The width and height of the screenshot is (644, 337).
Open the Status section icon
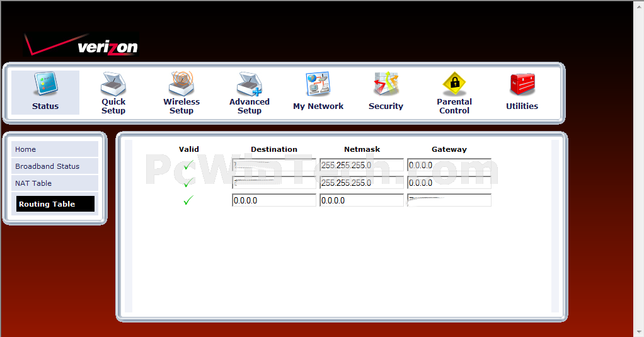click(45, 84)
